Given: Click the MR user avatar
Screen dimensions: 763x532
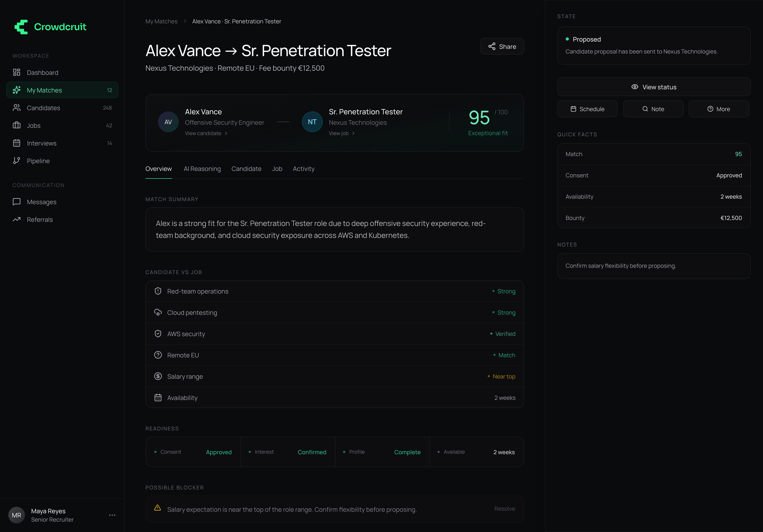Looking at the screenshot, I should click(17, 515).
